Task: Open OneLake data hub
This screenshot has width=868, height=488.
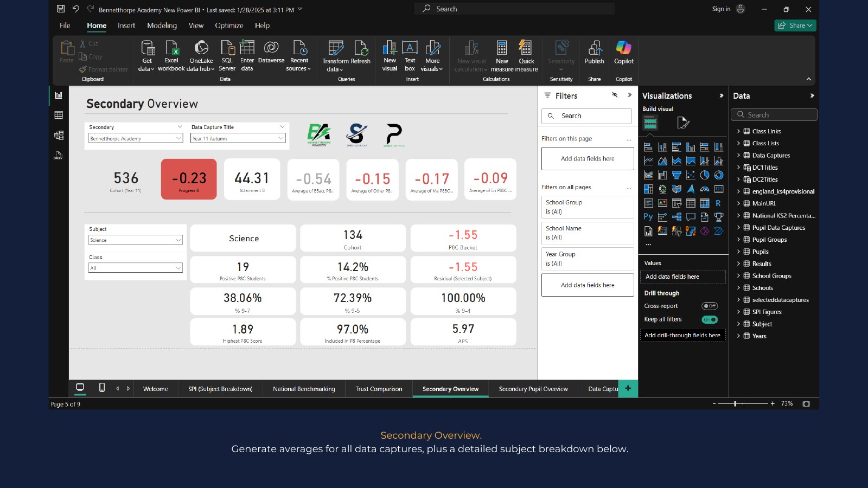Action: point(201,55)
